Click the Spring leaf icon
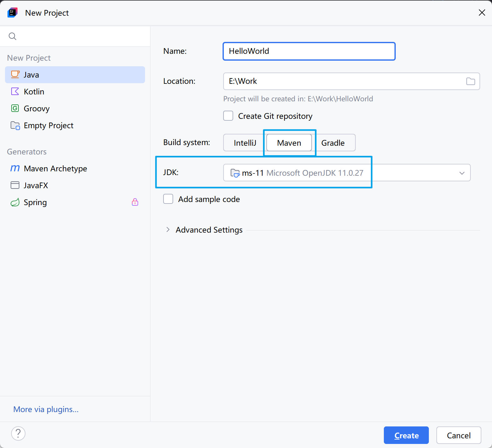The image size is (492, 448). click(15, 202)
